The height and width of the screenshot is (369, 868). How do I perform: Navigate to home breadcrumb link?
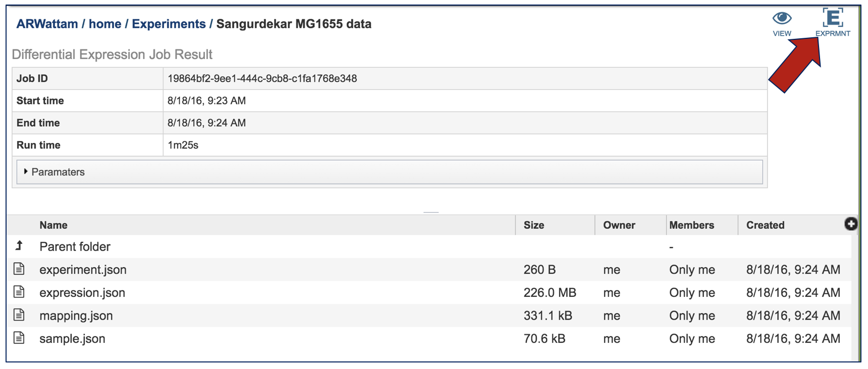[x=105, y=24]
